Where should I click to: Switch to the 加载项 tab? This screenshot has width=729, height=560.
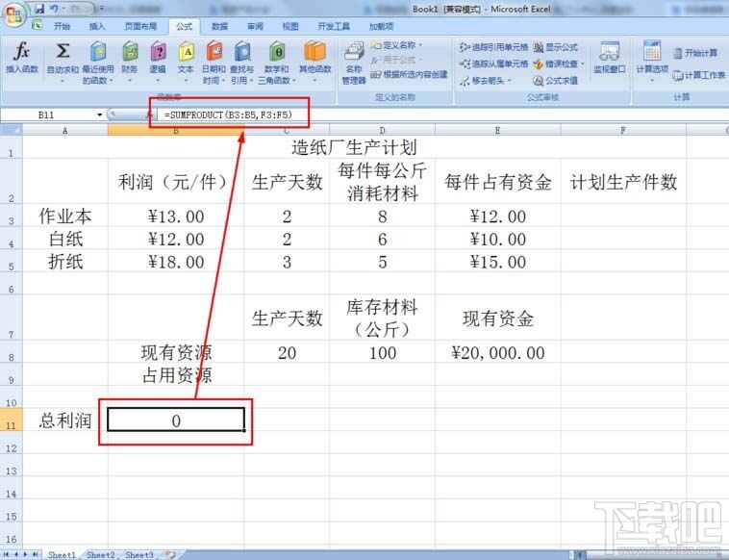pos(381,26)
